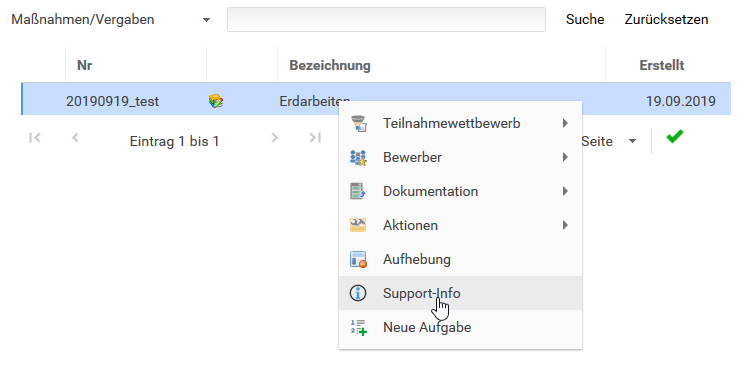Click the Zurücksetzen button
The width and height of the screenshot is (745, 365).
tap(666, 19)
